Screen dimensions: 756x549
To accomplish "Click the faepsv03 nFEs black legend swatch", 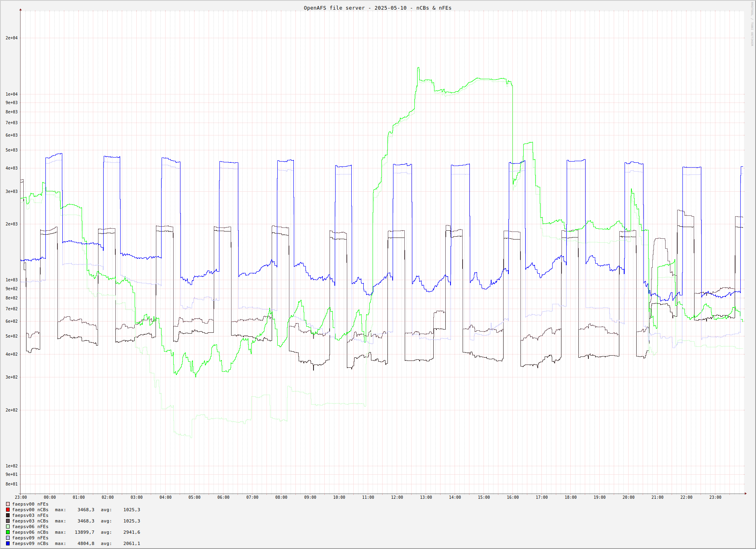I will click(x=8, y=515).
